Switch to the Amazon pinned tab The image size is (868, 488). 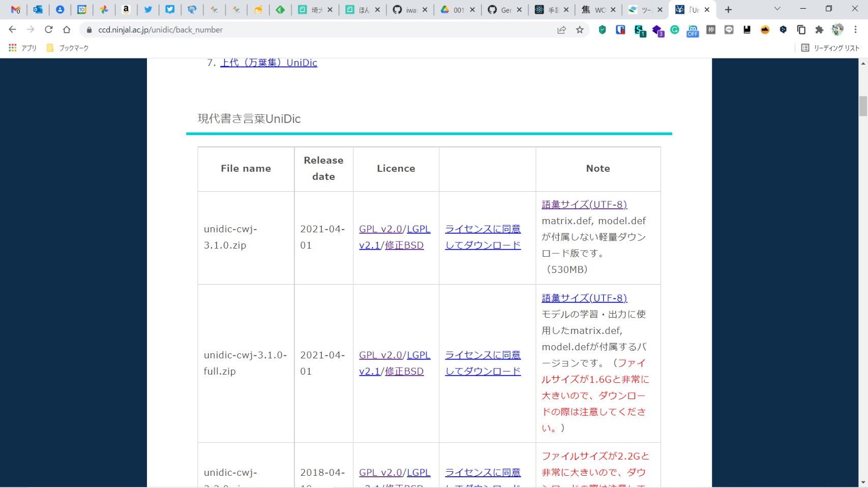126,10
